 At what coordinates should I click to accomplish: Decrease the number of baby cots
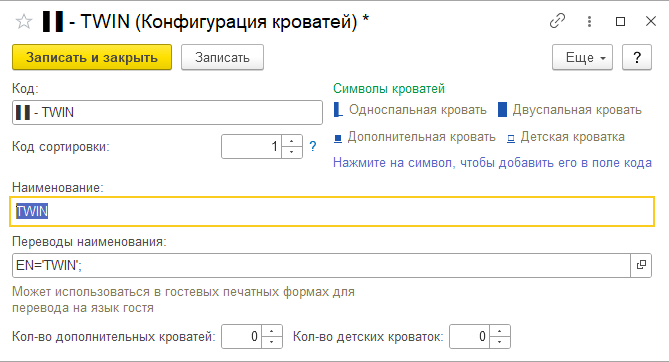click(500, 342)
